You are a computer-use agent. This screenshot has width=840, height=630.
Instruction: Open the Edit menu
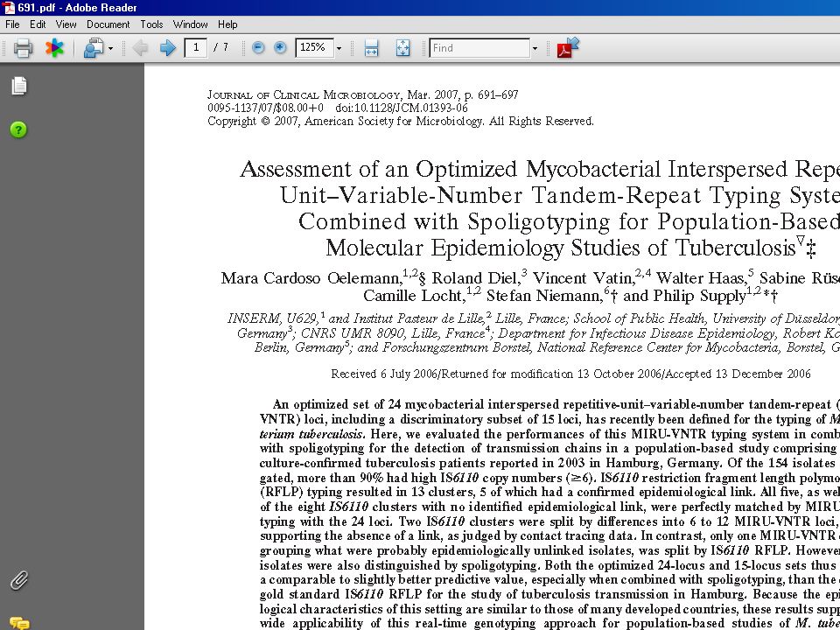[x=38, y=24]
